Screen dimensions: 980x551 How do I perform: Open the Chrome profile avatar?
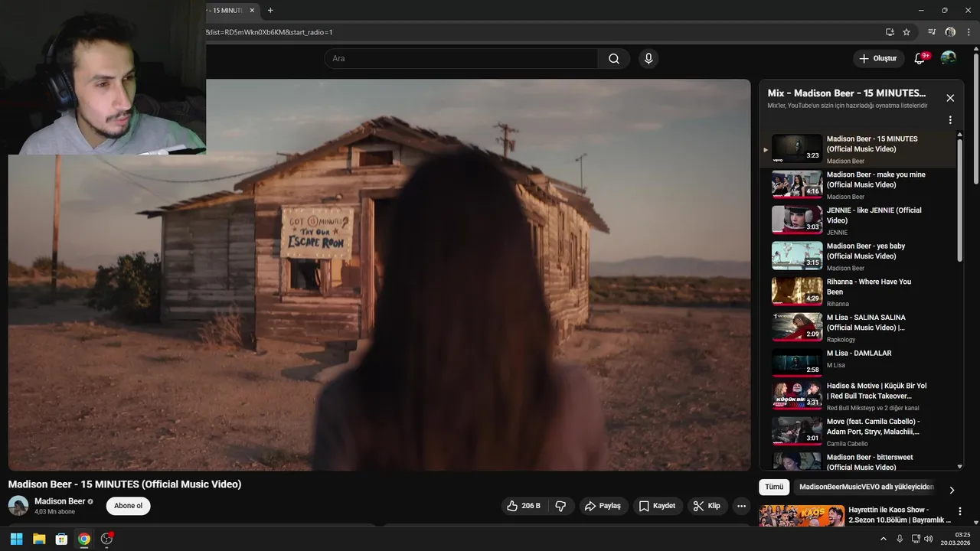point(950,32)
